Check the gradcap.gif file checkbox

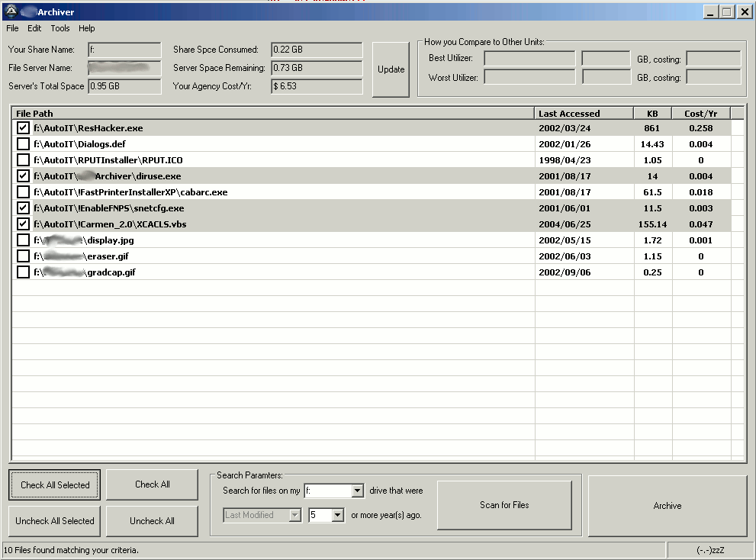click(23, 272)
